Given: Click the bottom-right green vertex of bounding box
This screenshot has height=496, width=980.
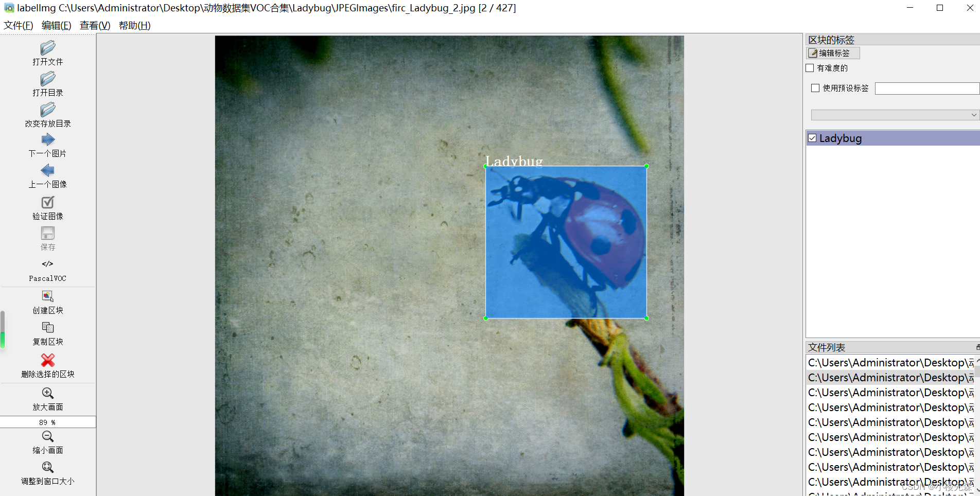Looking at the screenshot, I should click(x=646, y=318).
